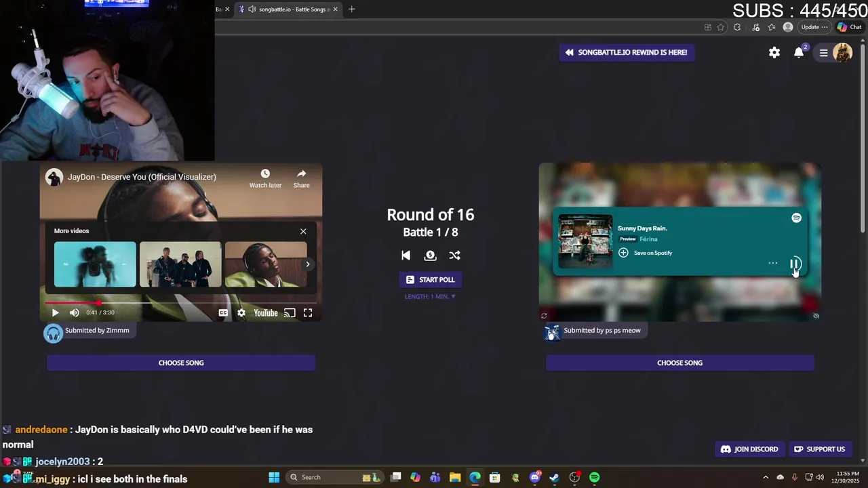This screenshot has height=488, width=868.
Task: Open the Support Us link
Action: click(819, 449)
